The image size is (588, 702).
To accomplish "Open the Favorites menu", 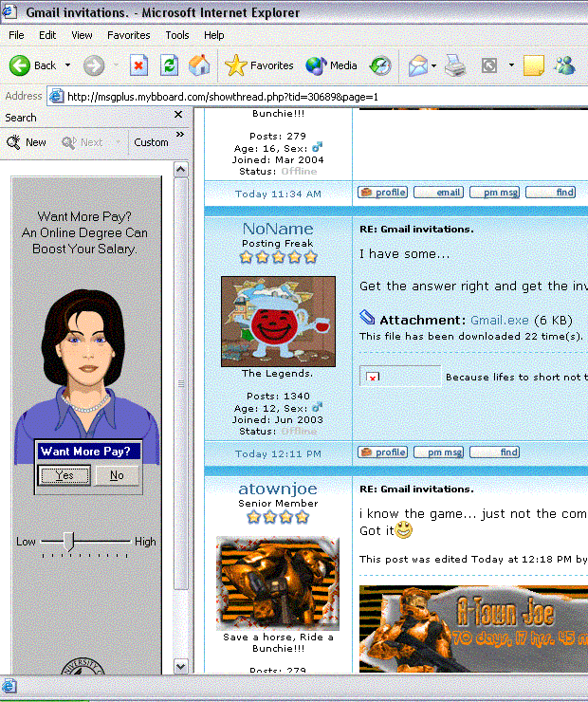I will pos(129,35).
